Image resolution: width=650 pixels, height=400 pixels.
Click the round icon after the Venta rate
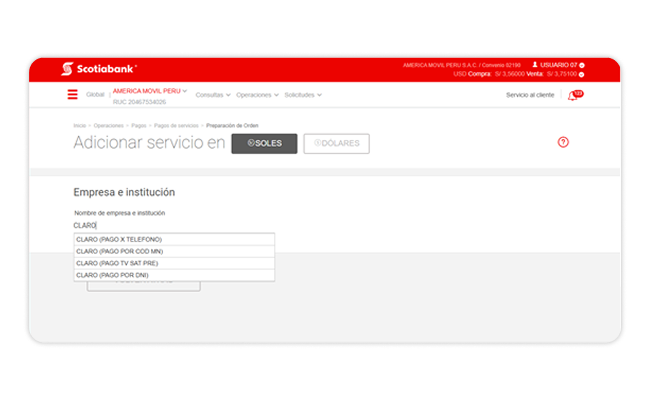(x=582, y=75)
